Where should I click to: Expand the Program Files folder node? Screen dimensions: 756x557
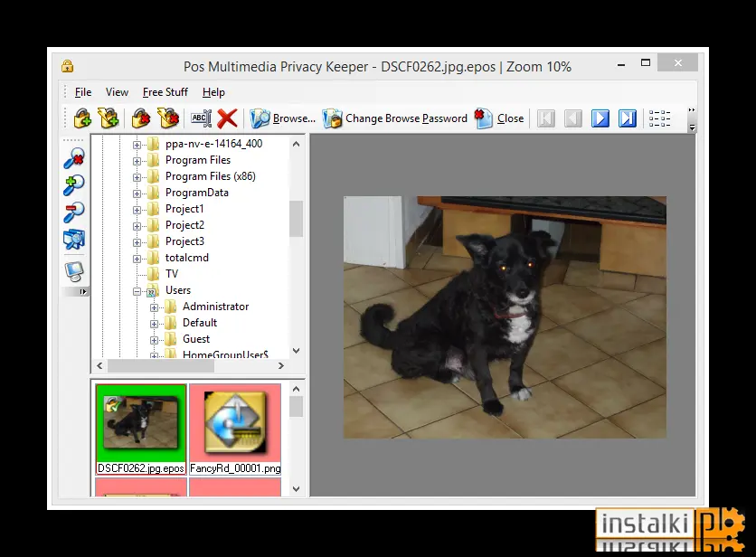[137, 161]
